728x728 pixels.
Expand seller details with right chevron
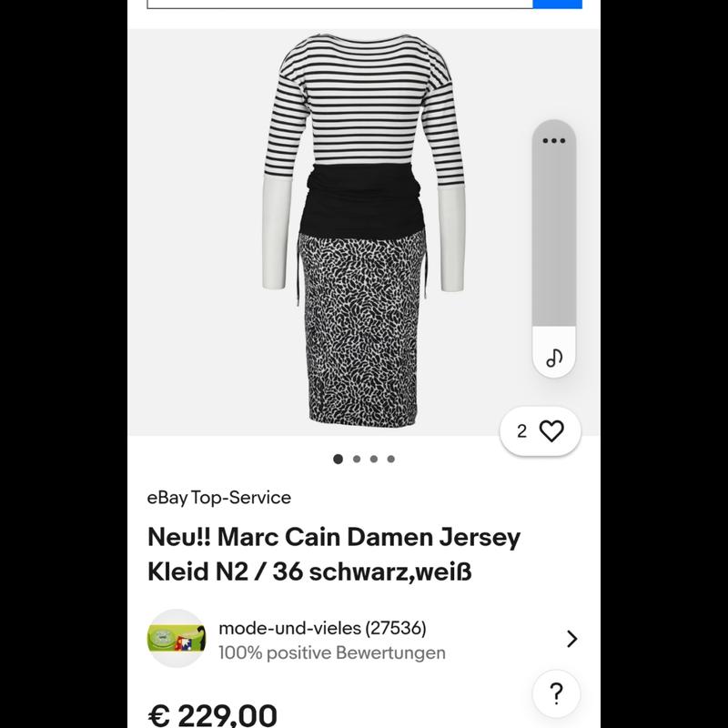571,639
